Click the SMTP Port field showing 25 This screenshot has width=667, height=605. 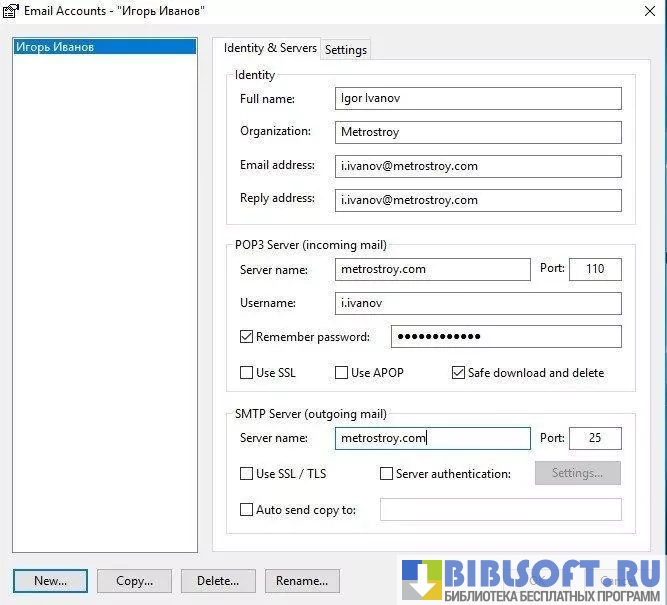tap(594, 439)
